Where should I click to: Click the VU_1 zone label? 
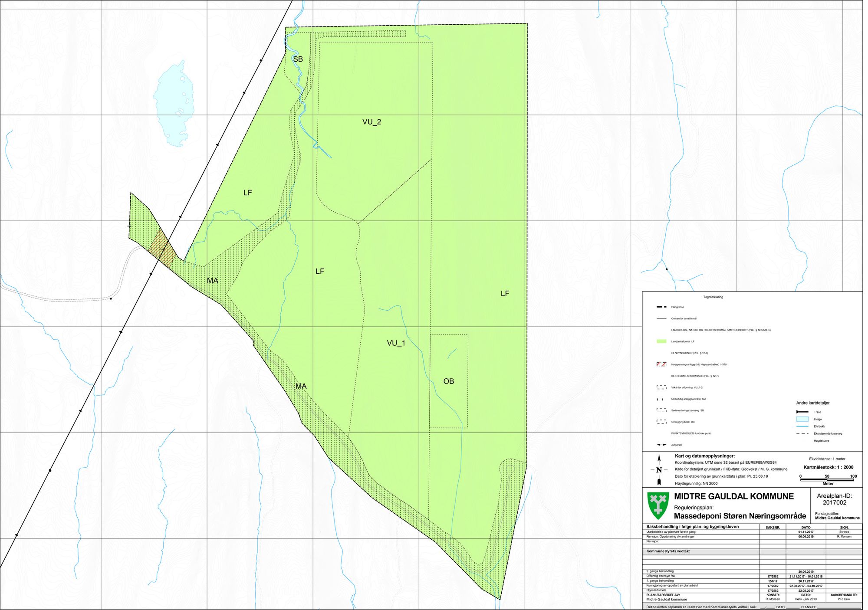click(396, 343)
